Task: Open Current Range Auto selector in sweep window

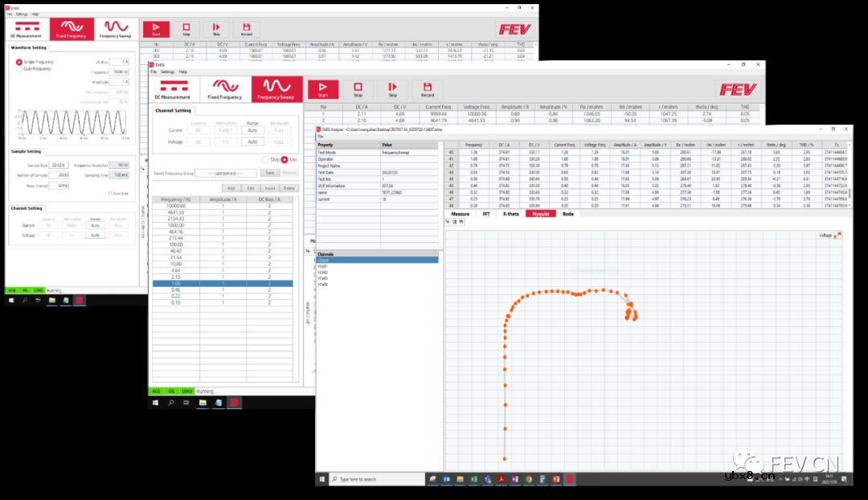Action: click(252, 129)
